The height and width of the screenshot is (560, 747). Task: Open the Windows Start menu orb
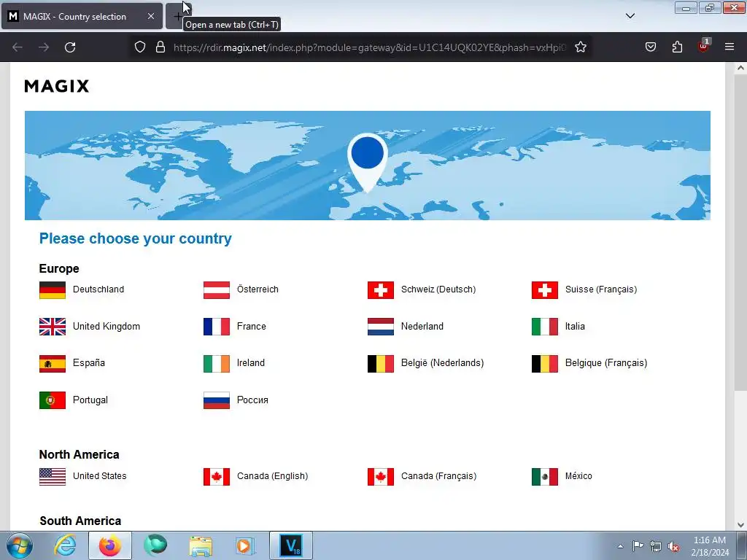[19, 546]
